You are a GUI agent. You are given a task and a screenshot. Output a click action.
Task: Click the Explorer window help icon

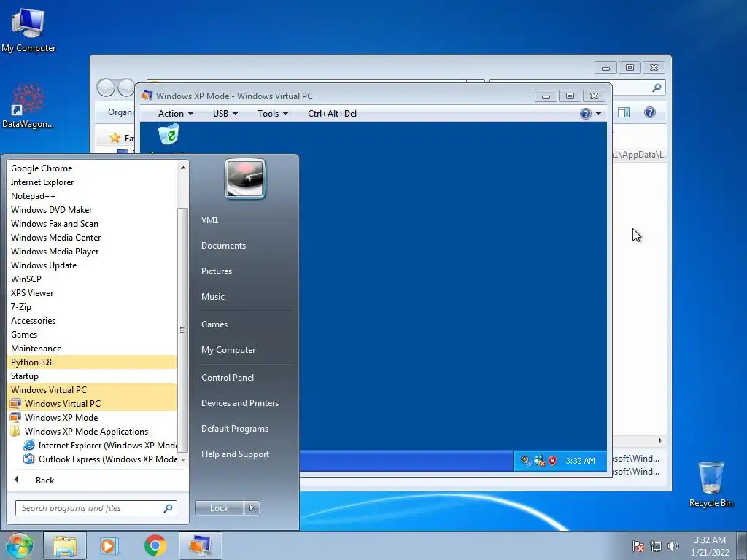coord(650,112)
